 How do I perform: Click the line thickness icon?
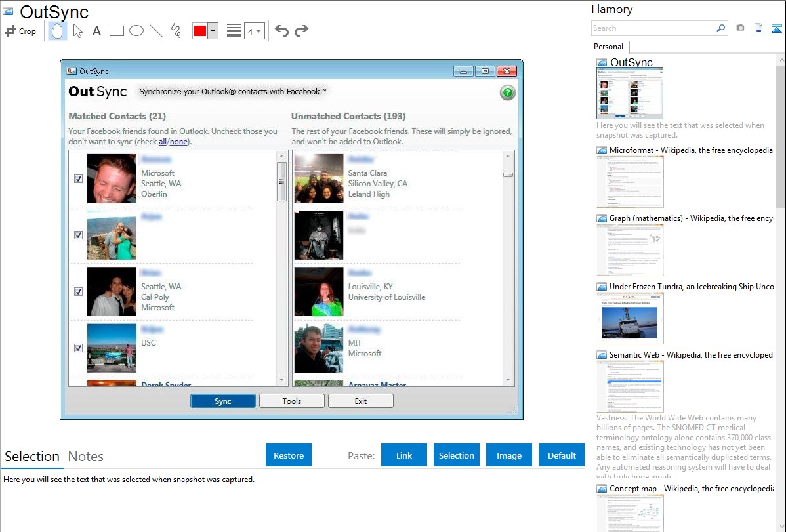234,31
